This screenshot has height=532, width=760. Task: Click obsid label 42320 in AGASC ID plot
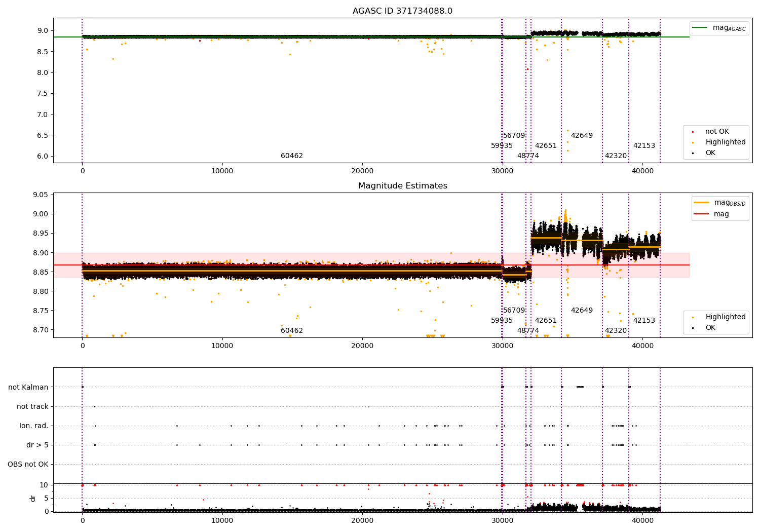tap(616, 156)
